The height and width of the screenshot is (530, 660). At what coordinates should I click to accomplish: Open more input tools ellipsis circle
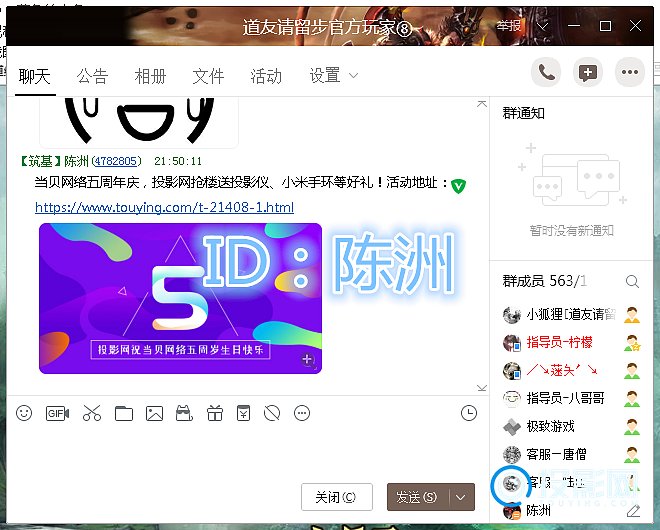coord(302,413)
